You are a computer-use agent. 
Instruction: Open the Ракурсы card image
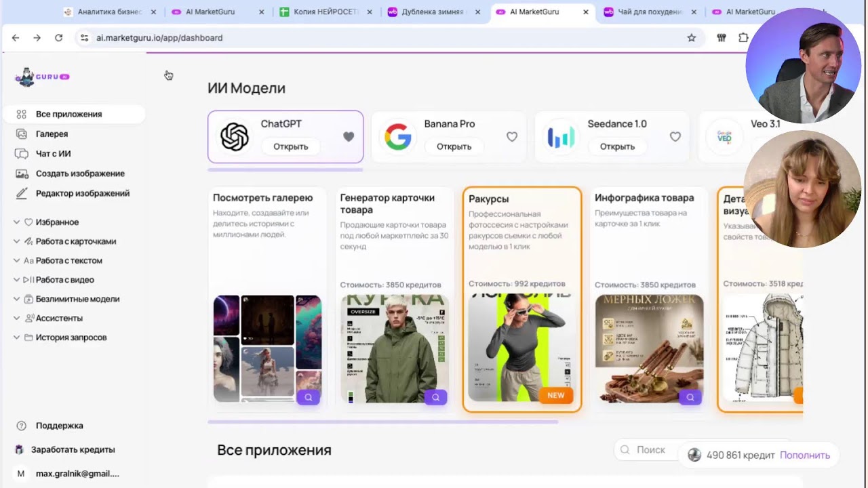(x=521, y=348)
